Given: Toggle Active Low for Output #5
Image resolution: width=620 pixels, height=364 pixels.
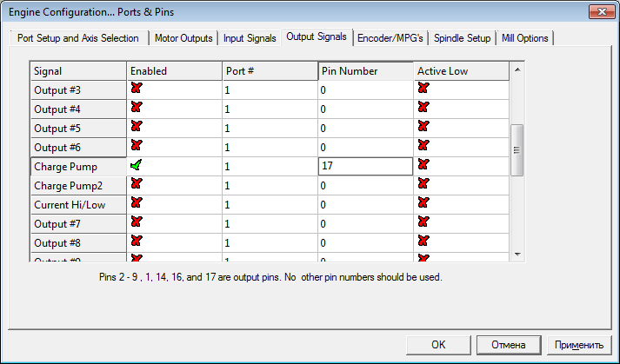Looking at the screenshot, I should tap(423, 127).
